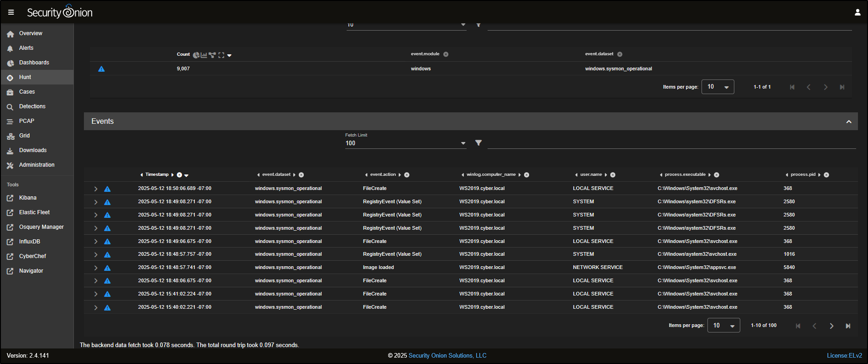
Task: Go to last page of Events
Action: (848, 326)
